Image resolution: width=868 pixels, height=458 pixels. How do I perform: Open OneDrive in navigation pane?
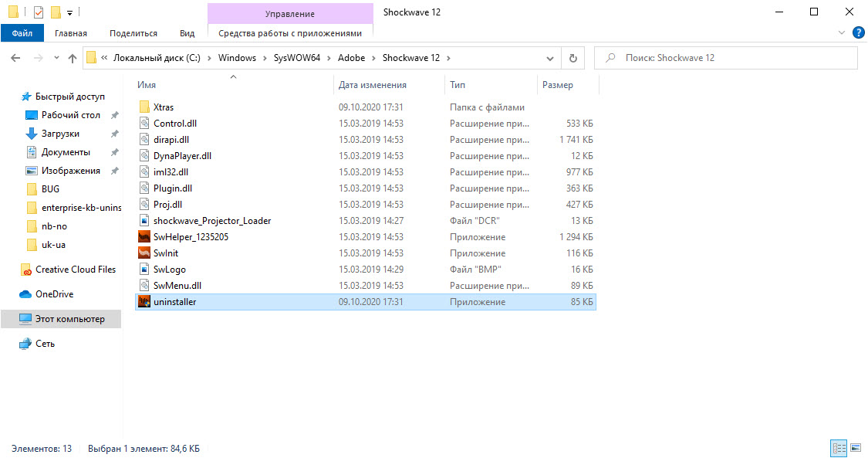46,294
